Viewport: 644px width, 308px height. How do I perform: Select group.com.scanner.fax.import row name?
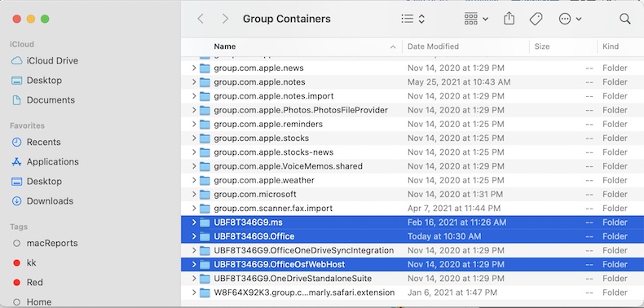coord(273,209)
